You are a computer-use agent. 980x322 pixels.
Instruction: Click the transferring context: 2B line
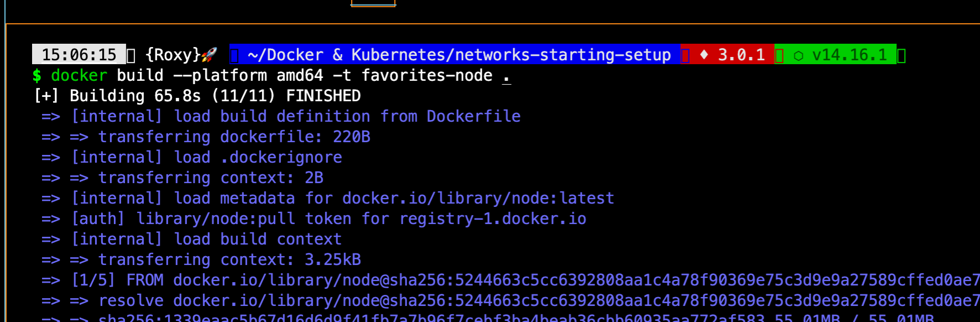pos(183,178)
